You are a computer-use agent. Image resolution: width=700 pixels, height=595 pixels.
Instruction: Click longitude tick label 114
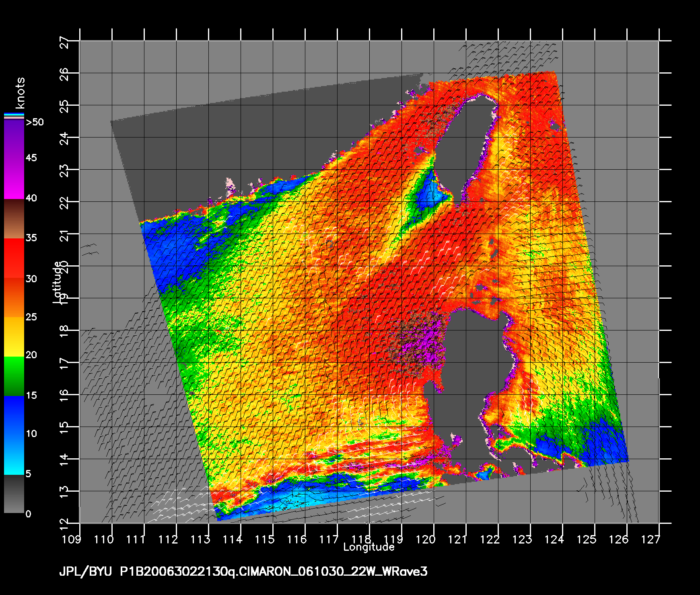[233, 539]
